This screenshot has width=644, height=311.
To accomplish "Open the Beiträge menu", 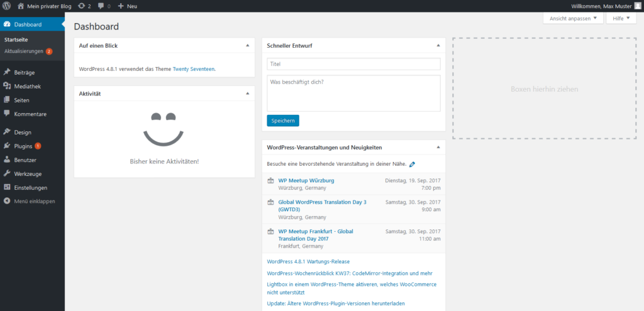I will (x=32, y=73).
